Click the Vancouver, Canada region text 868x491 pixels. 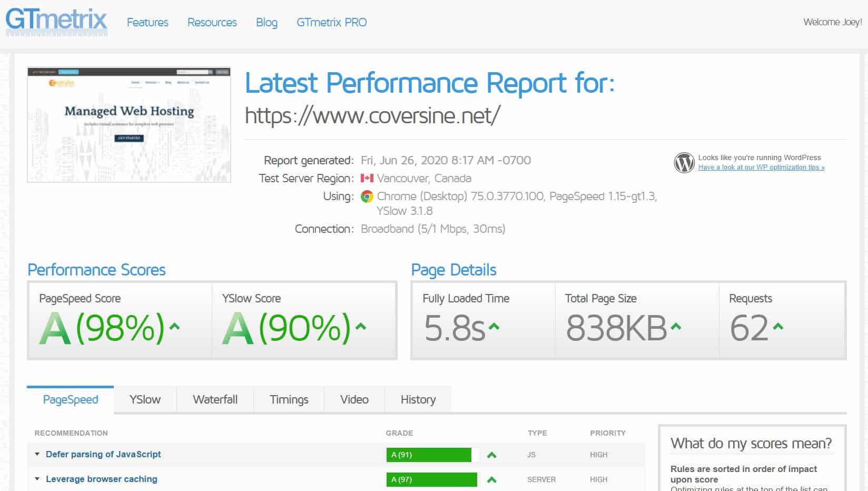pyautogui.click(x=424, y=178)
